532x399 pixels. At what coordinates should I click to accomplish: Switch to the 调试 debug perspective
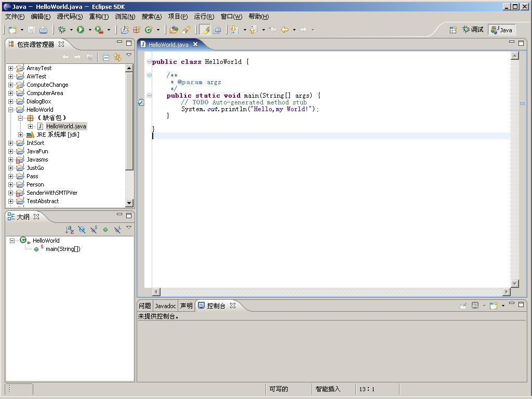pos(472,30)
